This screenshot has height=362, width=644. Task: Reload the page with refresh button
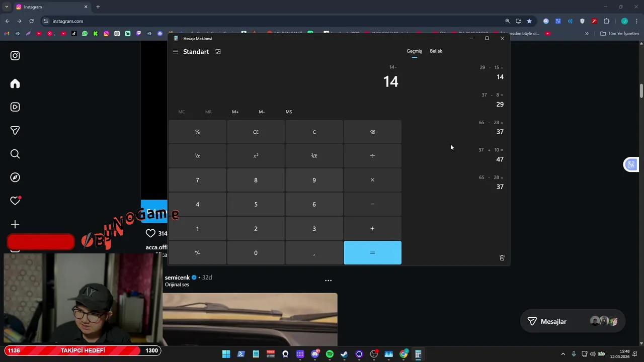click(x=31, y=21)
